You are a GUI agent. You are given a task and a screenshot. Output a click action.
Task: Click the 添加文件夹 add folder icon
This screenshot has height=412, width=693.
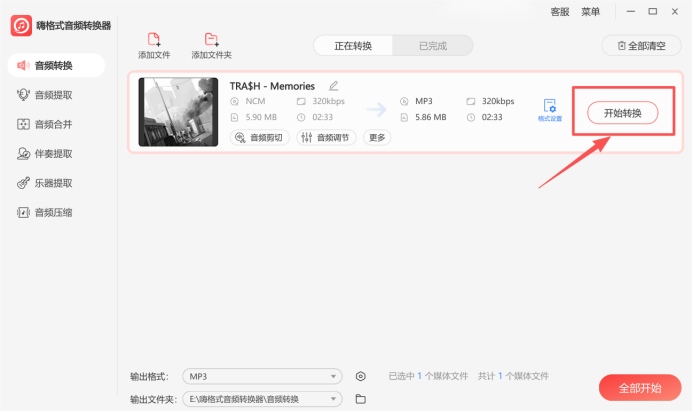point(211,40)
